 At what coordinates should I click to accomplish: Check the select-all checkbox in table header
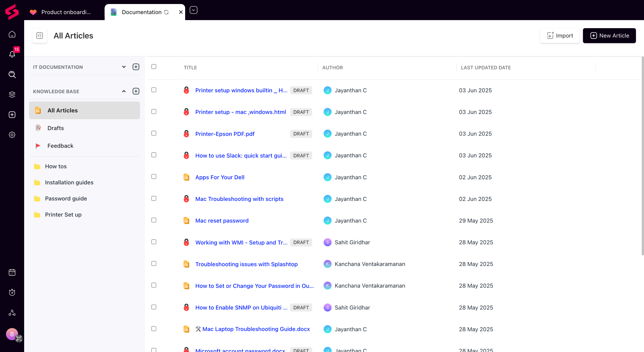pyautogui.click(x=154, y=67)
